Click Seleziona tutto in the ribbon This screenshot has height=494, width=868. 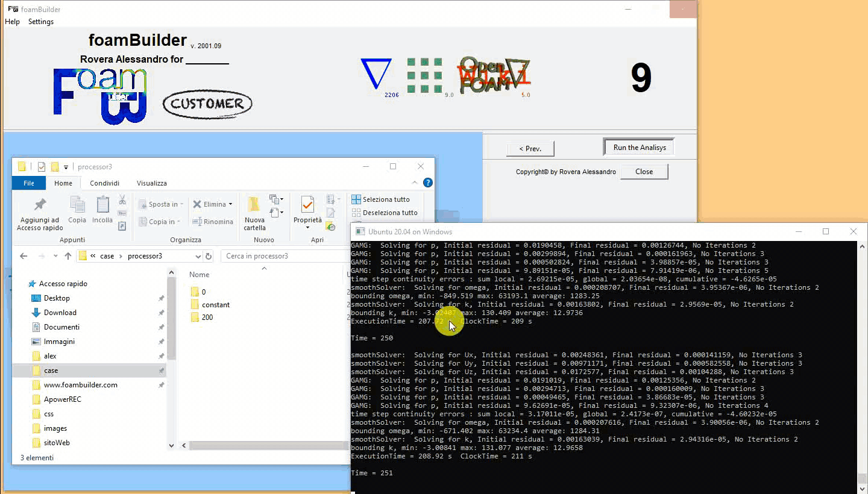coord(380,199)
